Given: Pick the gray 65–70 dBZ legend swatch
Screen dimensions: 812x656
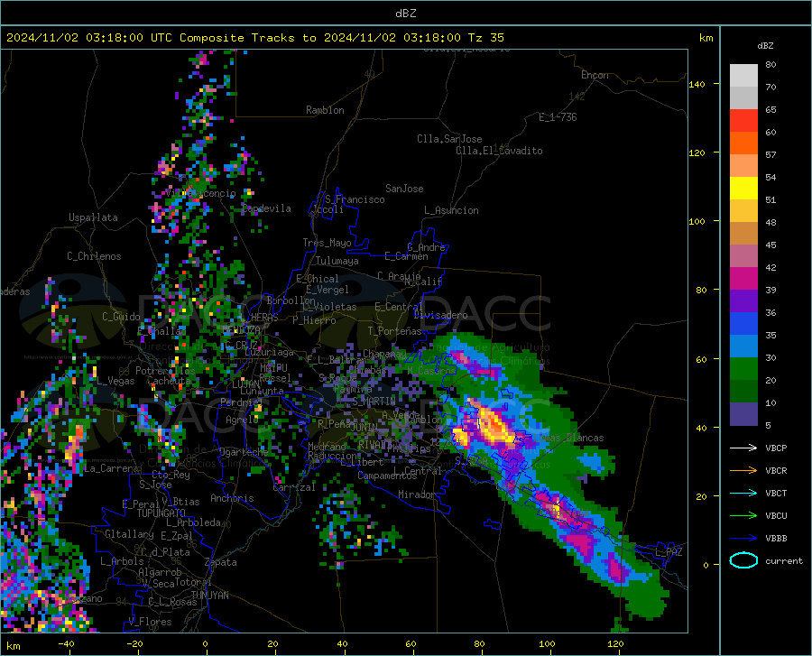Looking at the screenshot, I should [x=743, y=97].
